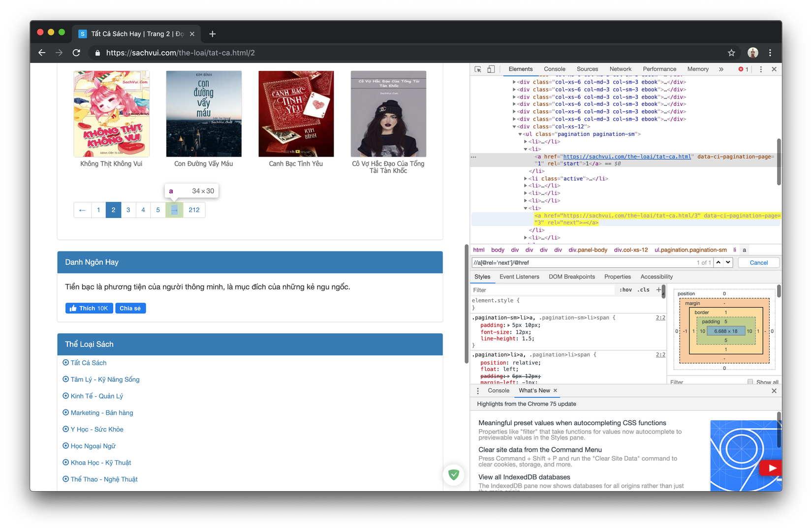The height and width of the screenshot is (531, 812).
Task: Close the What's New drawer tab
Action: click(555, 390)
